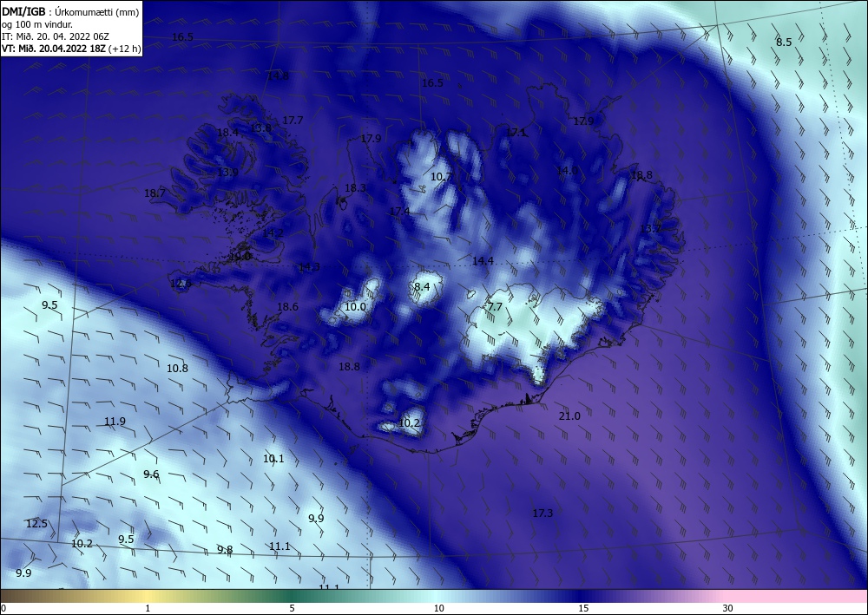Screen dimensions: 868x615
Task: Select the map value 11.9
Action: tap(115, 422)
